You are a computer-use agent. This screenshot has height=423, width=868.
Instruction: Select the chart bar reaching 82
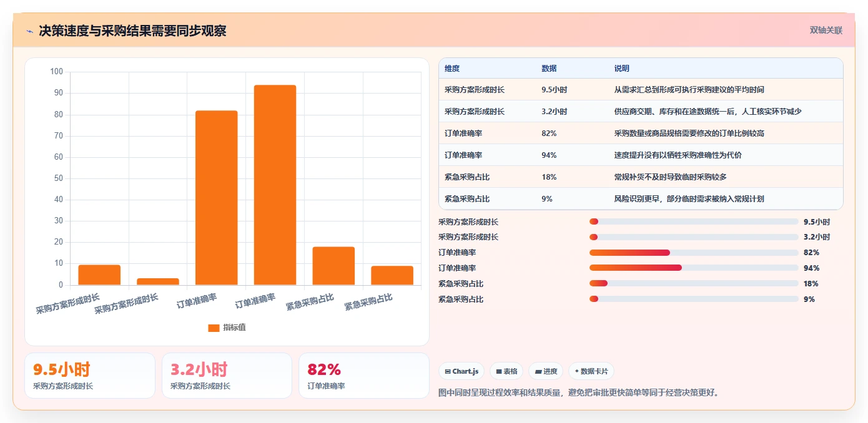coord(217,198)
